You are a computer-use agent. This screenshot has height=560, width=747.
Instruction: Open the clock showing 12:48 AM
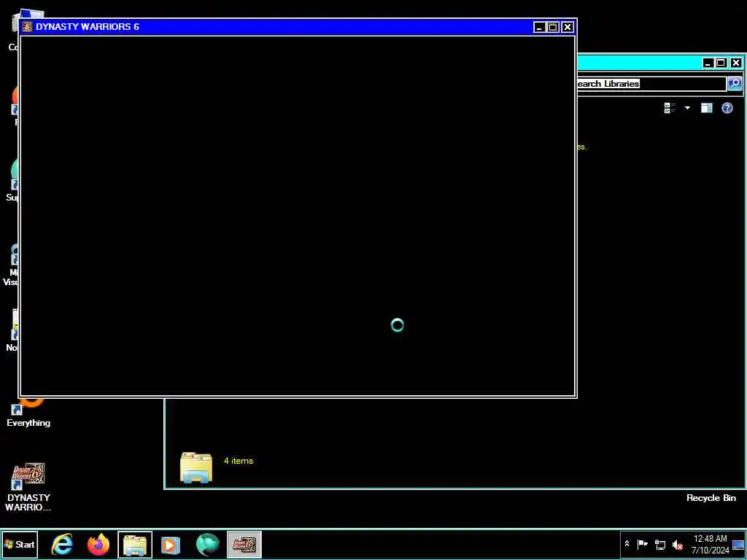(710, 544)
